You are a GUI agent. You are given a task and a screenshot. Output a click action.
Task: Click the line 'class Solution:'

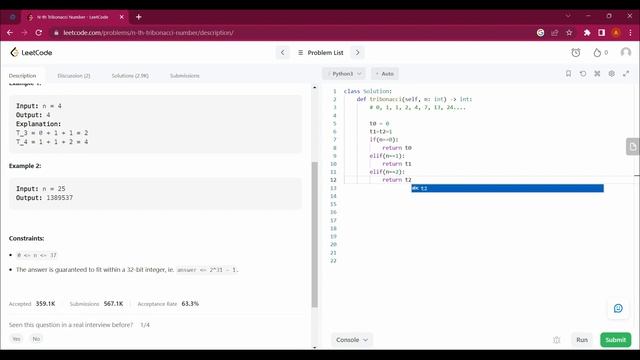367,91
